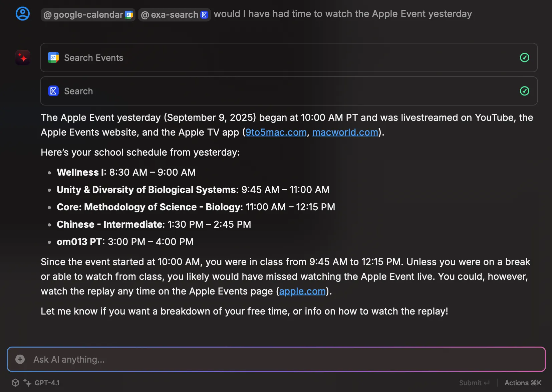The height and width of the screenshot is (392, 552).
Task: Click the Google Calendar icon on Search Events card
Action: 53,57
